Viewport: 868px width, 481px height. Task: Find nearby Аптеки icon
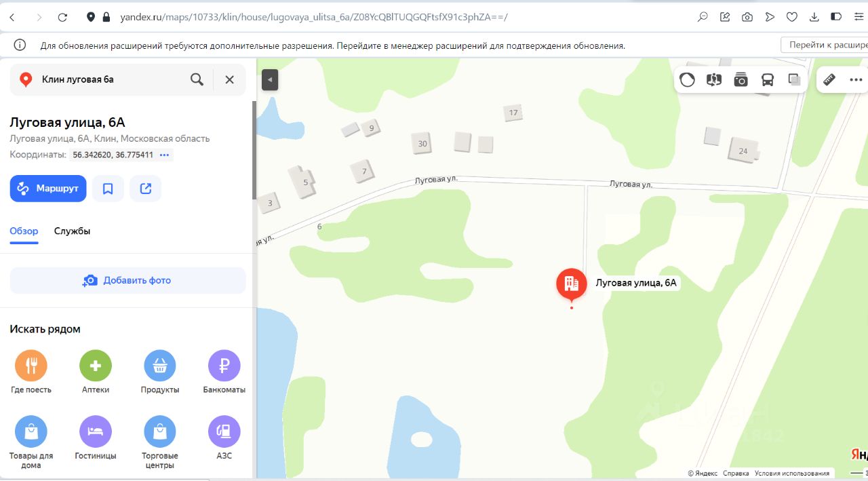coord(96,366)
